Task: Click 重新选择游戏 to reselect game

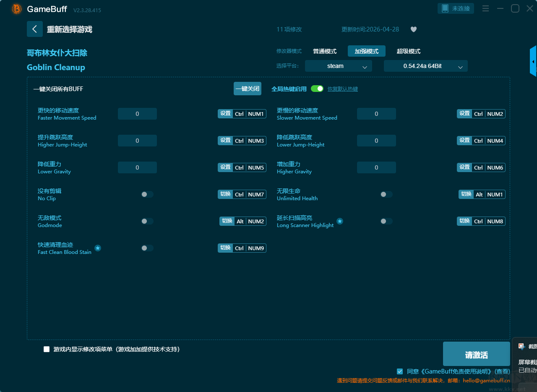Action: [x=69, y=29]
